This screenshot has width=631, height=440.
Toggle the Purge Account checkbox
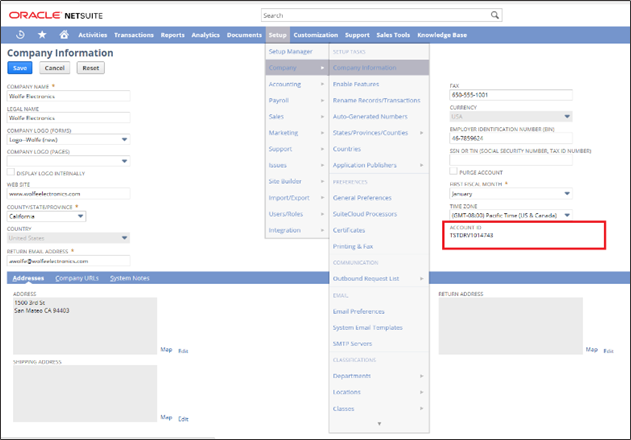[x=454, y=171]
